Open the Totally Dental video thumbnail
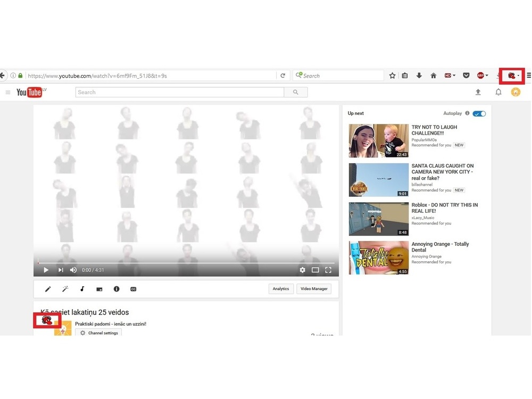The width and height of the screenshot is (532, 399). (x=379, y=258)
